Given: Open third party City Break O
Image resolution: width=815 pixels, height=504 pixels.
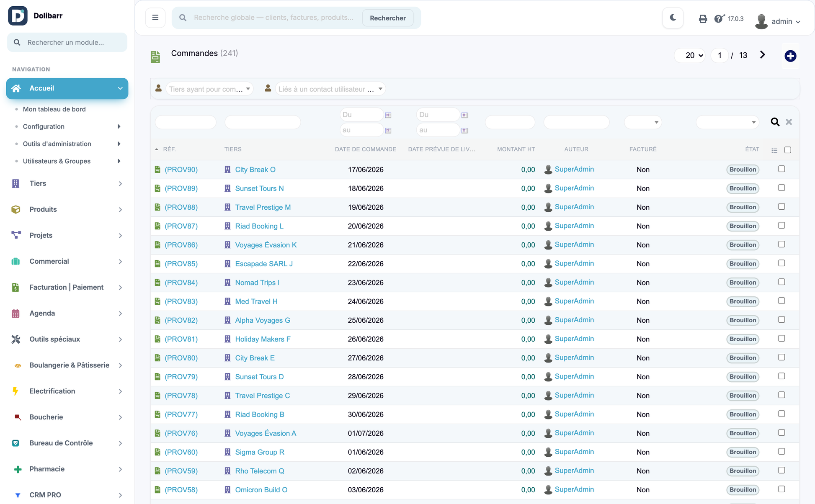Looking at the screenshot, I should coord(255,170).
